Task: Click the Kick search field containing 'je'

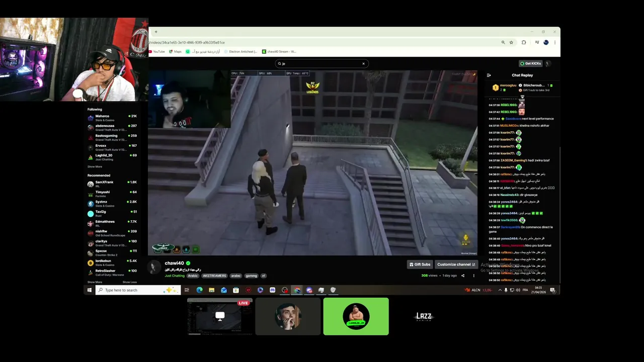Action: tap(321, 63)
